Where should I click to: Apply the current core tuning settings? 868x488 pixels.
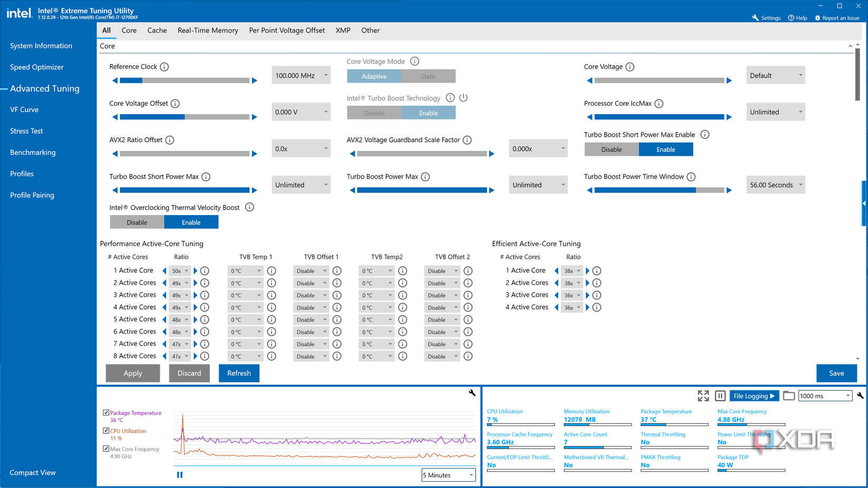click(133, 373)
